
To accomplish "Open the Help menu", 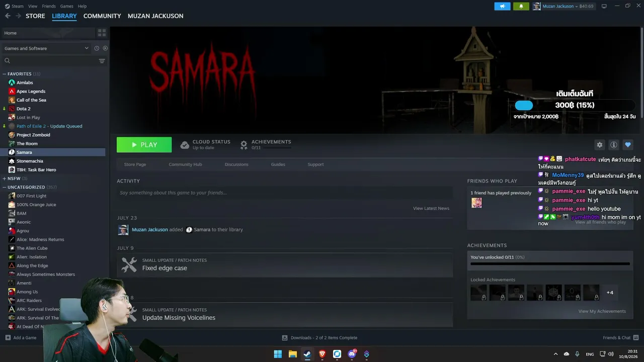I will click(x=82, y=6).
